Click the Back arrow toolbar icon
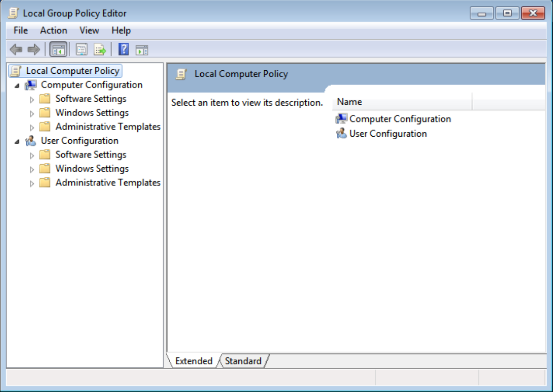Screen dimensions: 553x392 (x=16, y=49)
